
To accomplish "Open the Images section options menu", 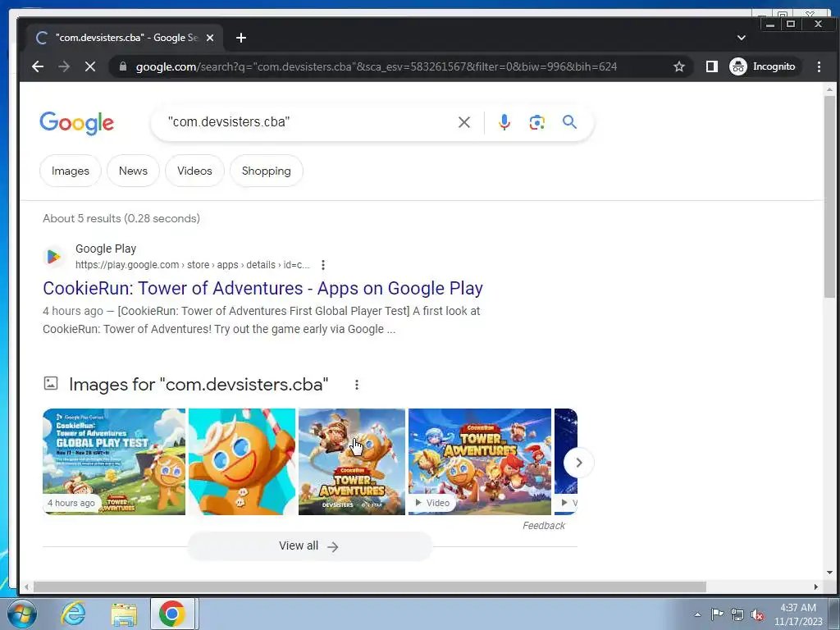I will click(356, 385).
